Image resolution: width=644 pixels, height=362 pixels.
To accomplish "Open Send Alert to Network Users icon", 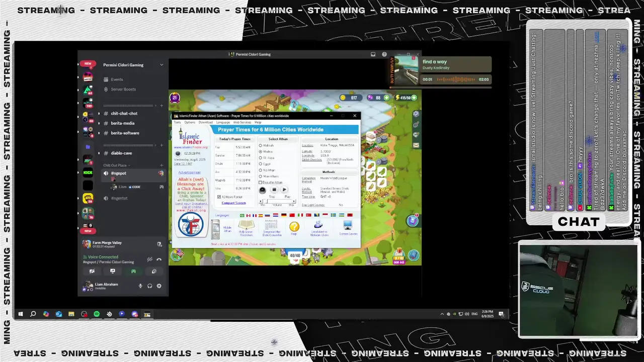I will coord(318,224).
